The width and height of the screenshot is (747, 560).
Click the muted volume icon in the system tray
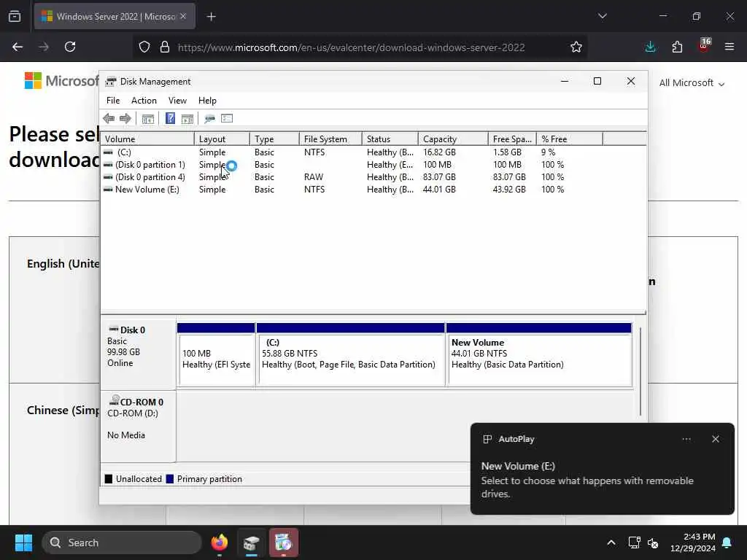click(653, 542)
